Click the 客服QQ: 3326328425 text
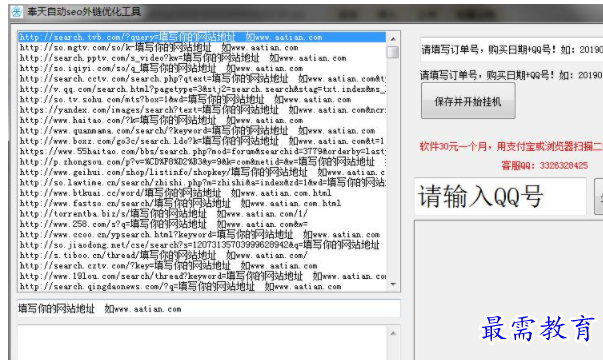Image resolution: width=603 pixels, height=360 pixels. click(x=545, y=166)
